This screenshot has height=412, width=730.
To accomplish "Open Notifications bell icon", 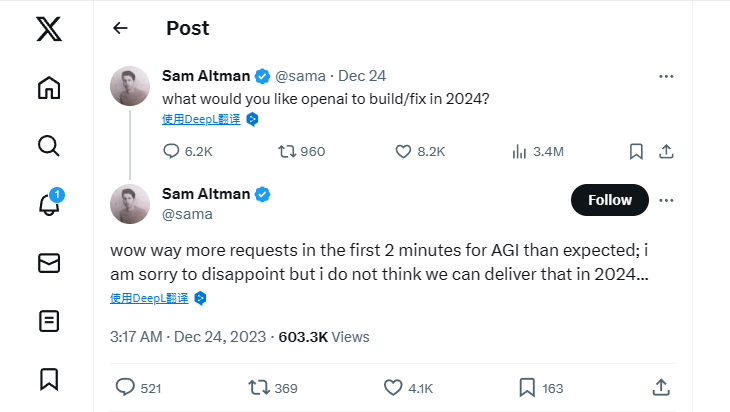I will 48,204.
